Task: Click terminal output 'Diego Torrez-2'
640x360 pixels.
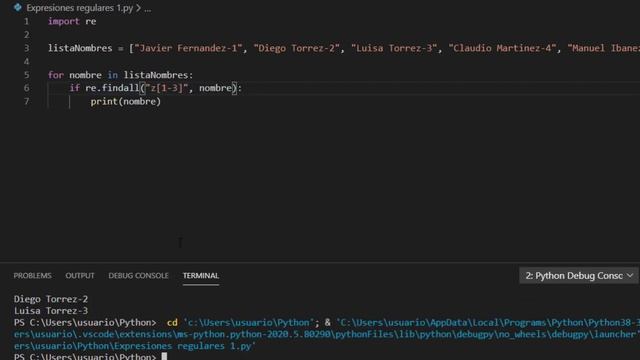Action: 51,299
